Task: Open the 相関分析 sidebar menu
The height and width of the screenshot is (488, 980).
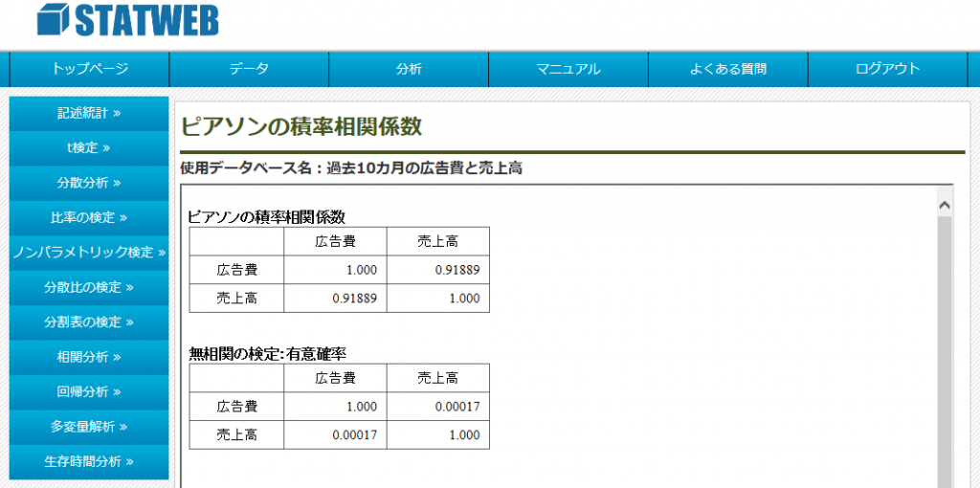Action: coord(89,357)
